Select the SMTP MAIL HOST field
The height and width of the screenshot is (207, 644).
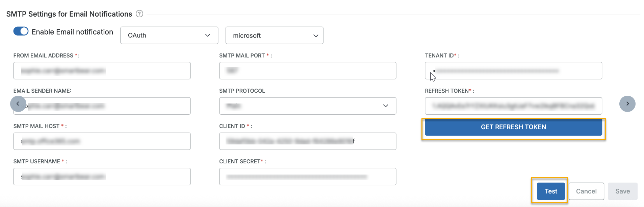[102, 141]
